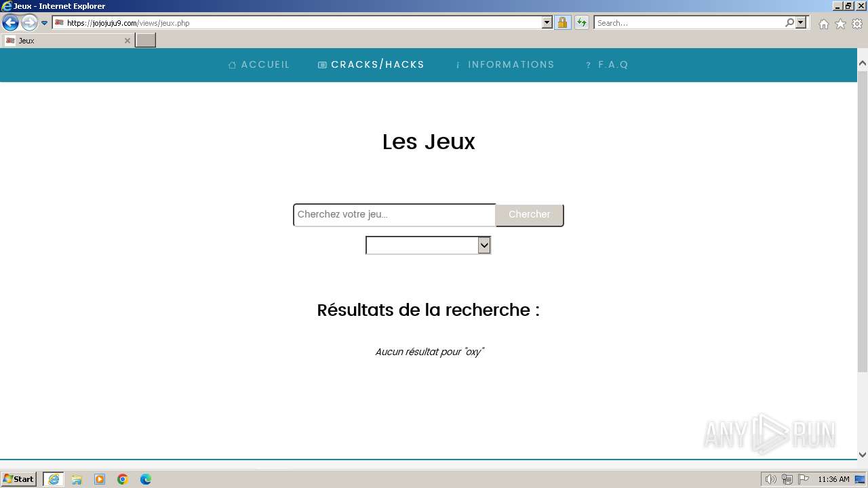Open Favorites star icon
The height and width of the screenshot is (488, 868).
pyautogui.click(x=840, y=24)
